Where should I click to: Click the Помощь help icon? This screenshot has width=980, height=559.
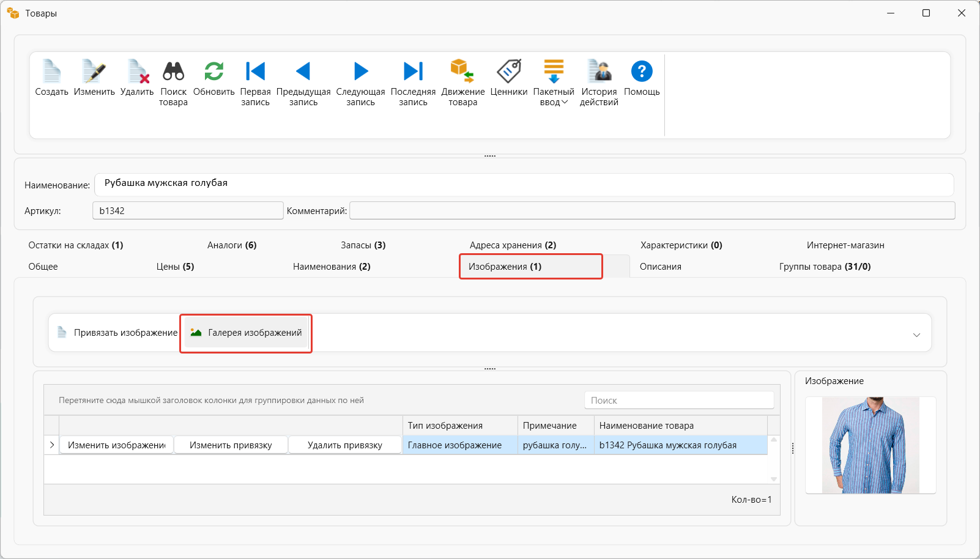click(642, 72)
